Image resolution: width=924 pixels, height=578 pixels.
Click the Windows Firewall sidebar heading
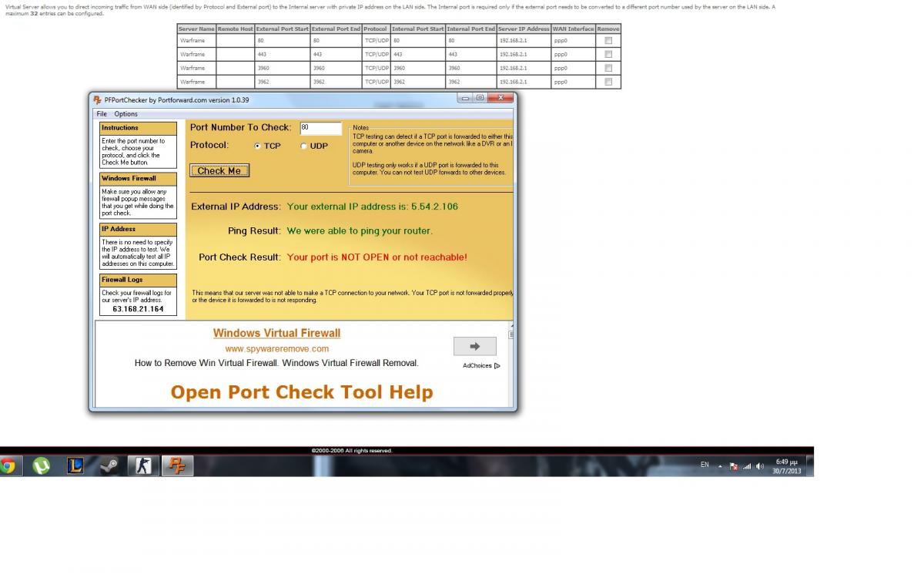pyautogui.click(x=138, y=179)
